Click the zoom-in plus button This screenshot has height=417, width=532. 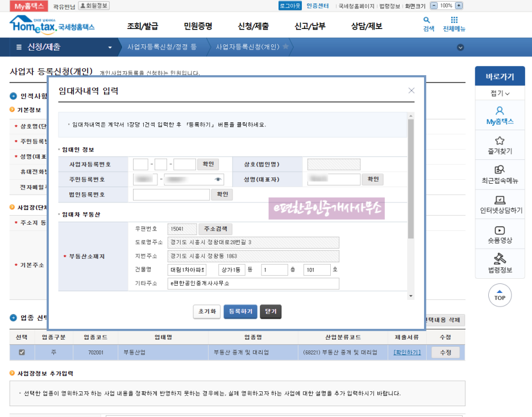pos(459,6)
